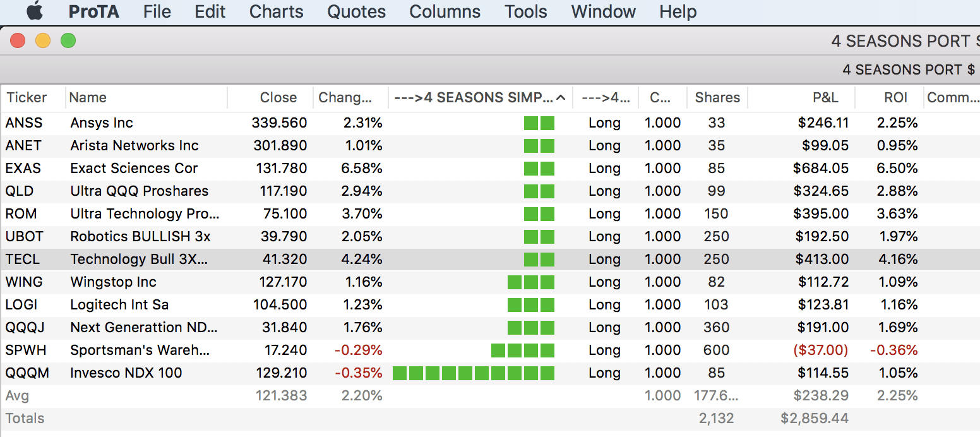The image size is (980, 437).
Task: Click the green zoom window button
Action: [x=68, y=41]
